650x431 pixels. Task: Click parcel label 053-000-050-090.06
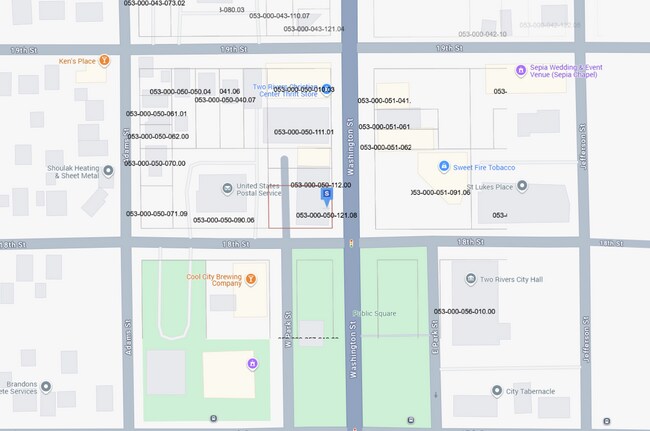[224, 220]
